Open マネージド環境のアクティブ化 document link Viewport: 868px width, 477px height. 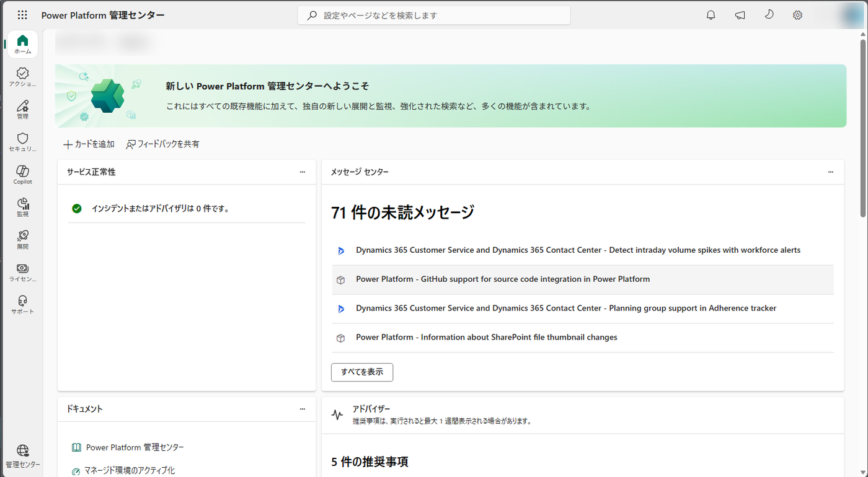pos(130,471)
